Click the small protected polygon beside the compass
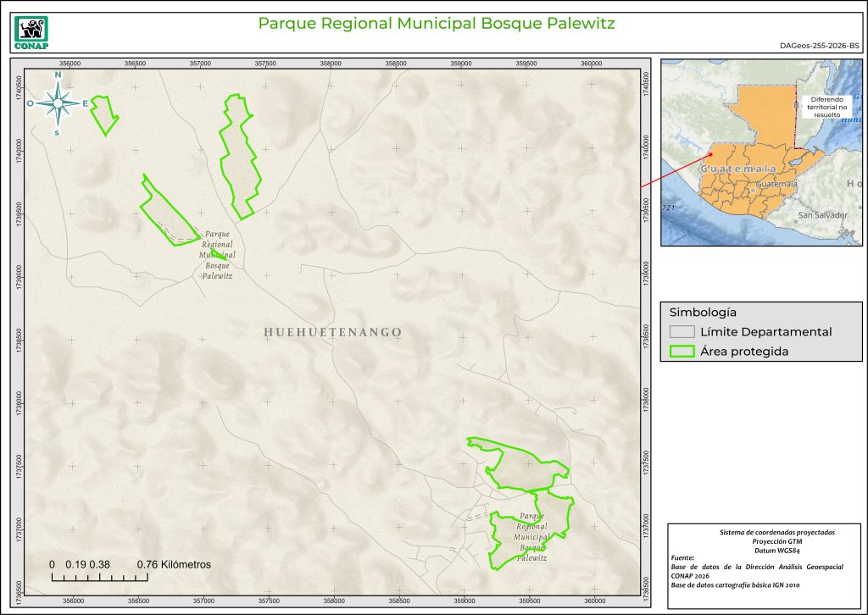Screen dimensions: 868x615 (x=104, y=114)
